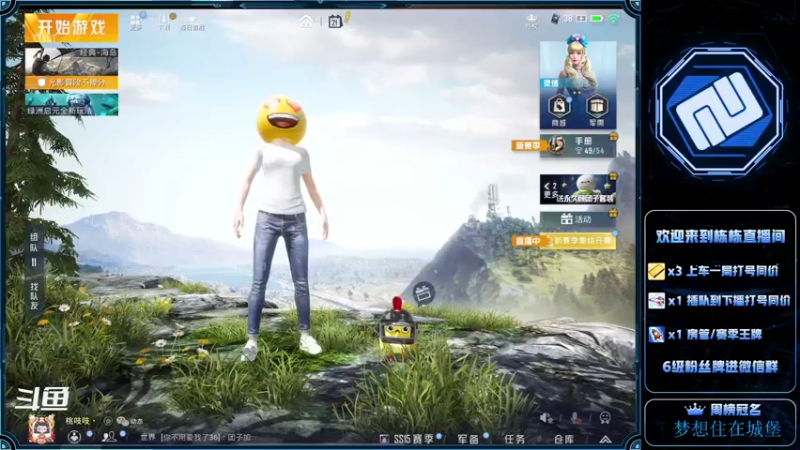
Task: Open the 绿洲启元 new mode banner
Action: (71, 104)
